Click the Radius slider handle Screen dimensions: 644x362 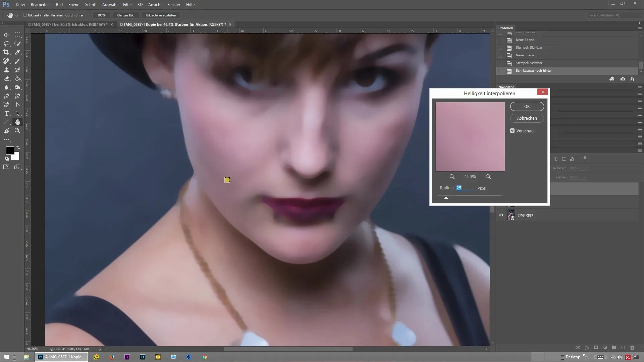(x=446, y=198)
